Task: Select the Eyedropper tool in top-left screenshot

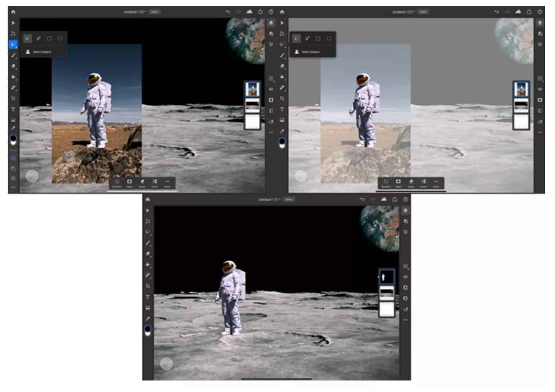Action: 13,128
